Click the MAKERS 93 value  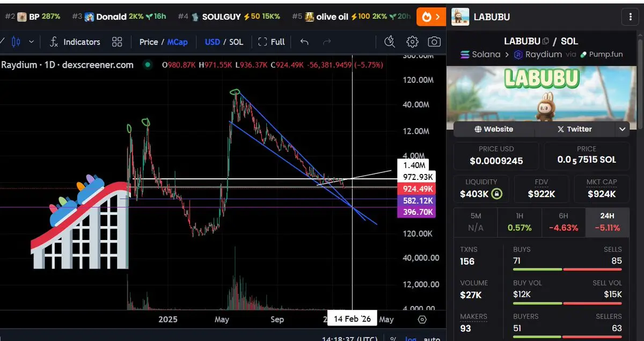point(465,328)
